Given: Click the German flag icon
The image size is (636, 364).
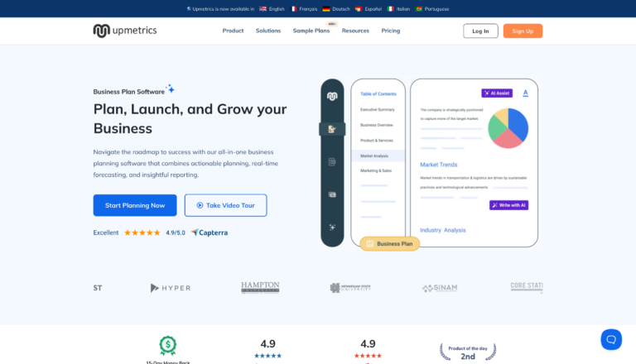Looking at the screenshot, I should pyautogui.click(x=326, y=9).
